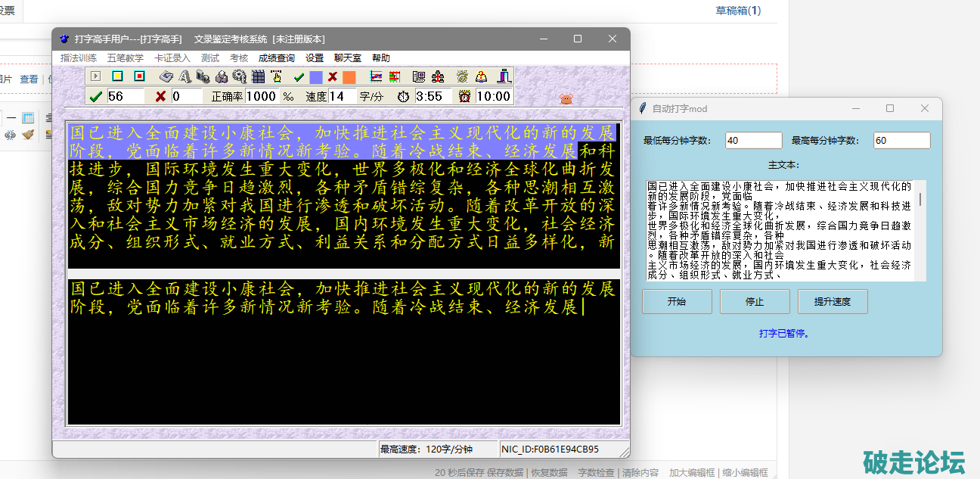Open the 成绩查询 menu
The height and width of the screenshot is (479, 980).
tap(276, 58)
